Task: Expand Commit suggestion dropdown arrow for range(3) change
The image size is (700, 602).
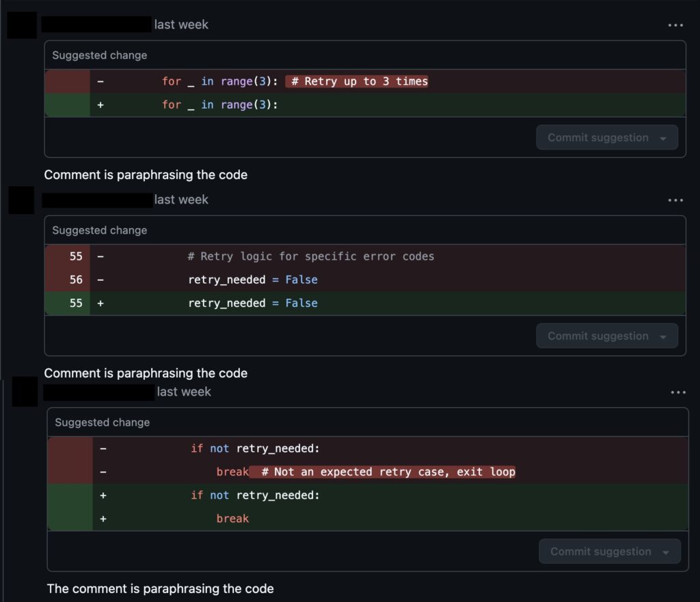Action: (663, 138)
